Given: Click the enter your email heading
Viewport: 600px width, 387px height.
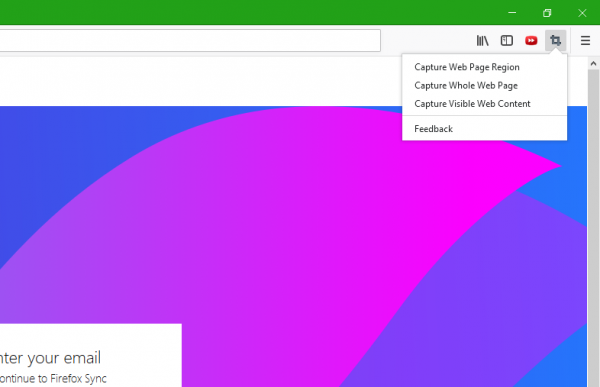Looking at the screenshot, I should [50, 358].
